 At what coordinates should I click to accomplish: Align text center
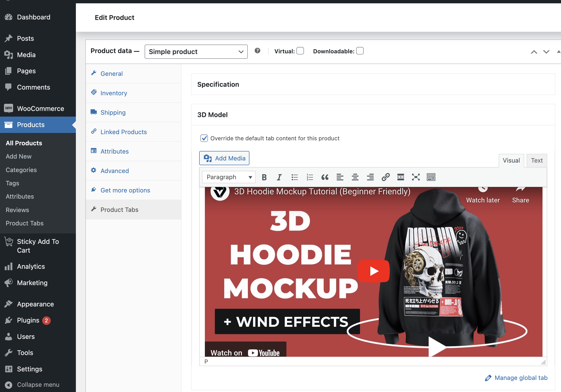tap(355, 177)
